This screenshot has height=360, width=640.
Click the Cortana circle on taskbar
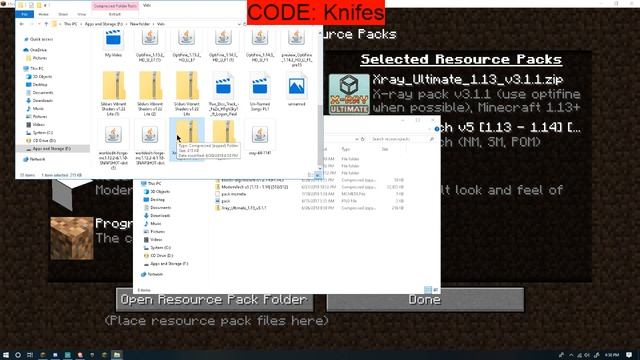18,355
